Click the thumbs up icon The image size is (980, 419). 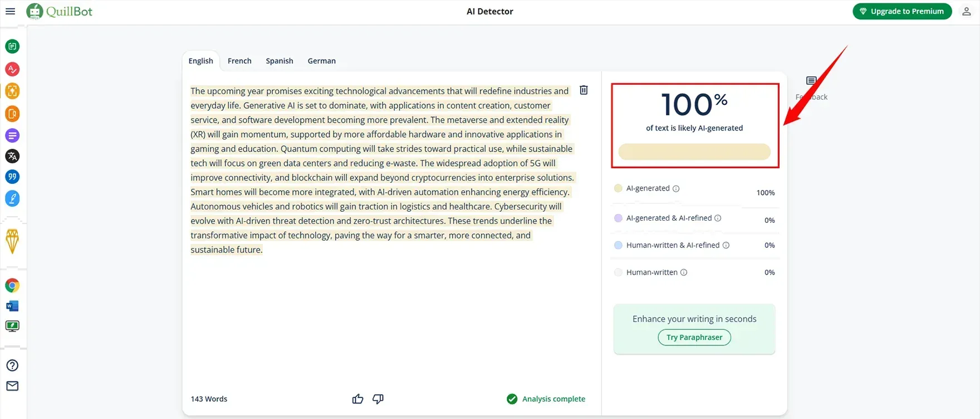point(357,399)
